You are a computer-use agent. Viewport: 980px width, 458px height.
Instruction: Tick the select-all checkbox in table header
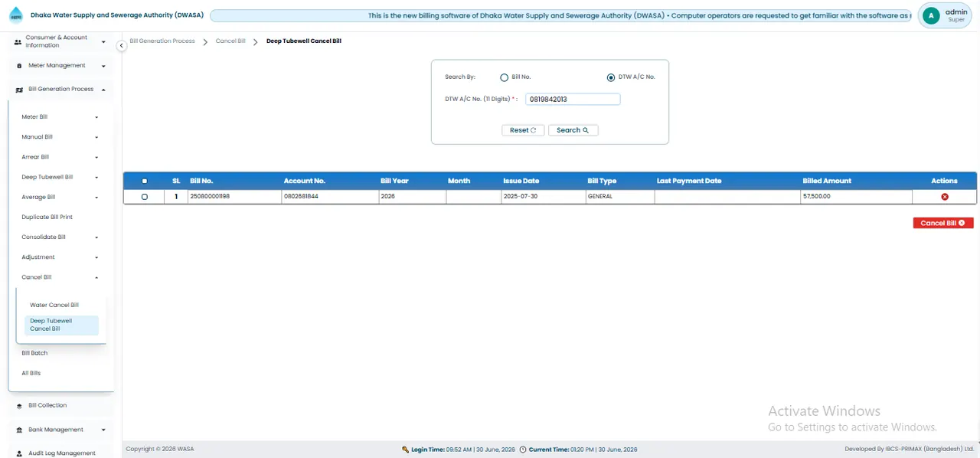(145, 182)
